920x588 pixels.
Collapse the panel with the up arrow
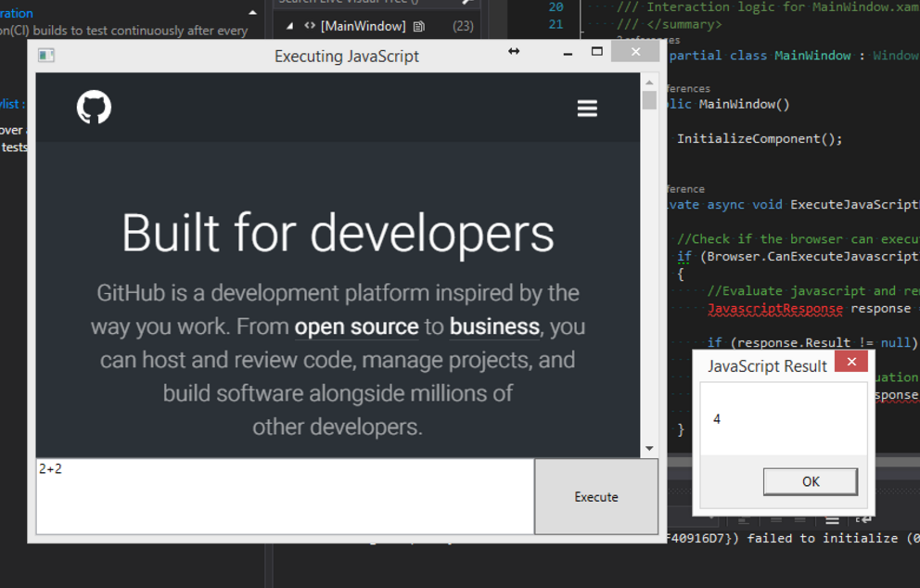coord(252,12)
